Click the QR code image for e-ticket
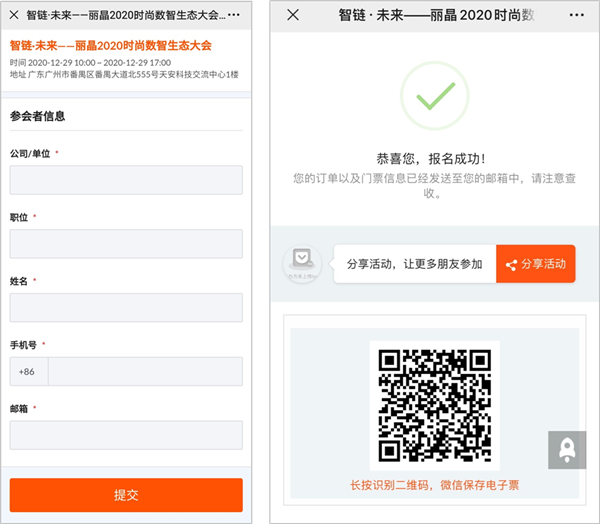The image size is (600, 524). [x=435, y=405]
